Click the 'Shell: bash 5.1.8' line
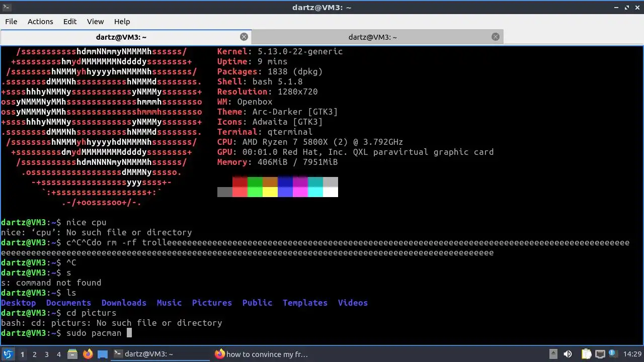Image resolution: width=644 pixels, height=362 pixels. click(260, 81)
